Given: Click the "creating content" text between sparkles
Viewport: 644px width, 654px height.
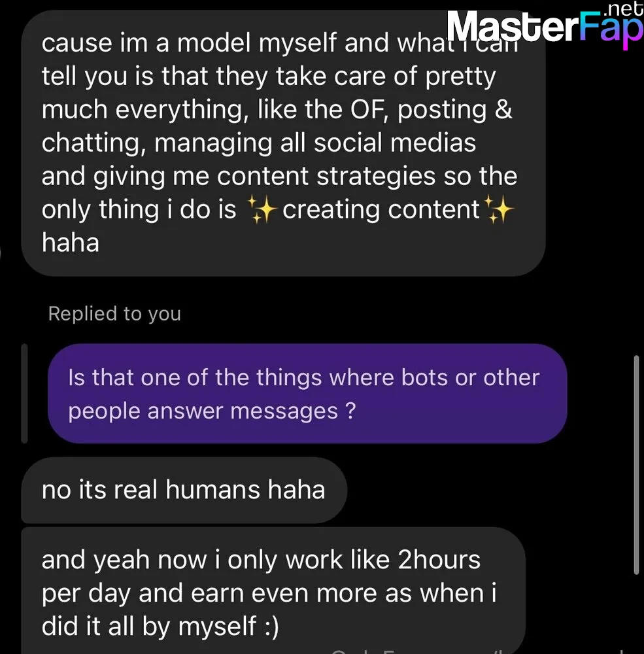Looking at the screenshot, I should [381, 210].
